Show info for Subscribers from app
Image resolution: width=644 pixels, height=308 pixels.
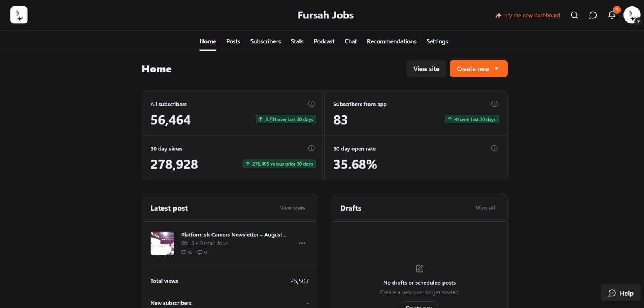494,104
